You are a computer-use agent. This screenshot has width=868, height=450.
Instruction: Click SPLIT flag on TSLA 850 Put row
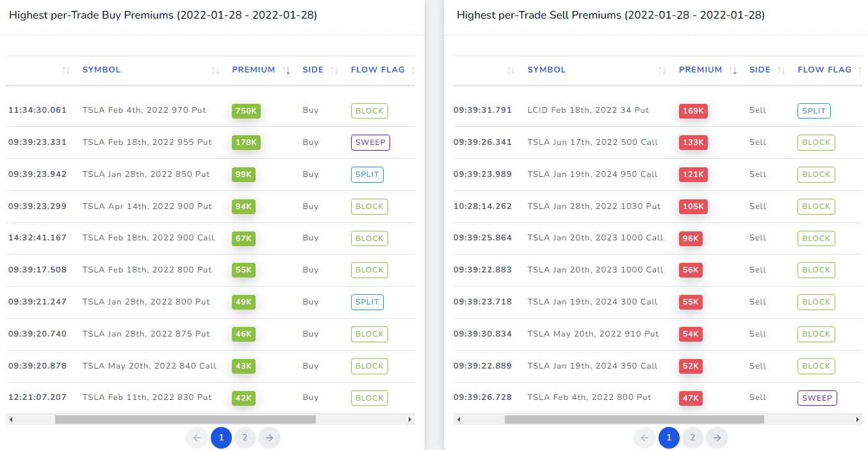coord(367,174)
